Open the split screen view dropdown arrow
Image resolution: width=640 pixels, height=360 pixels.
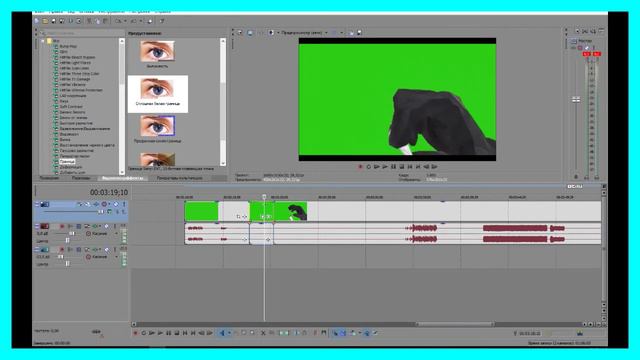pyautogui.click(x=278, y=33)
